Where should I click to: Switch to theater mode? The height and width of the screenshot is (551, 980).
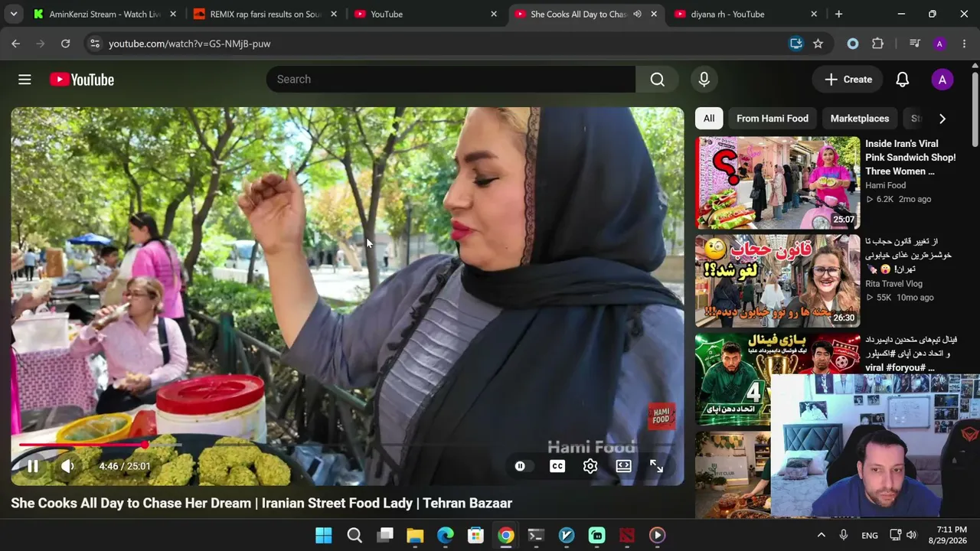point(624,466)
